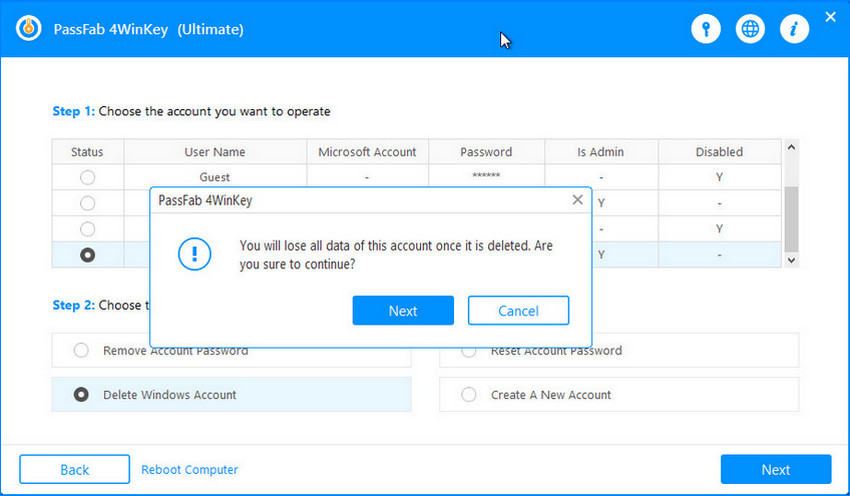Click the Password column header
850x496 pixels.
pyautogui.click(x=486, y=152)
